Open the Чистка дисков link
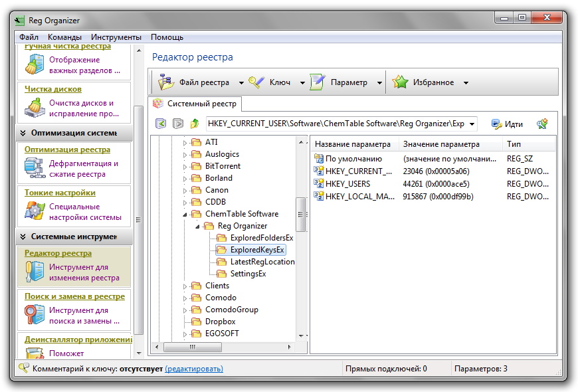This screenshot has width=578, height=392. point(53,89)
